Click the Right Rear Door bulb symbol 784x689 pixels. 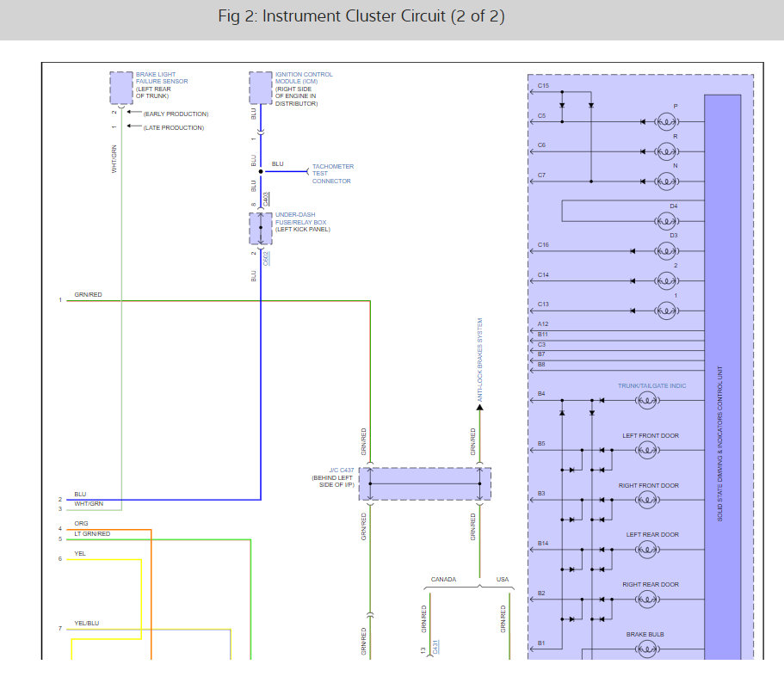[647, 599]
